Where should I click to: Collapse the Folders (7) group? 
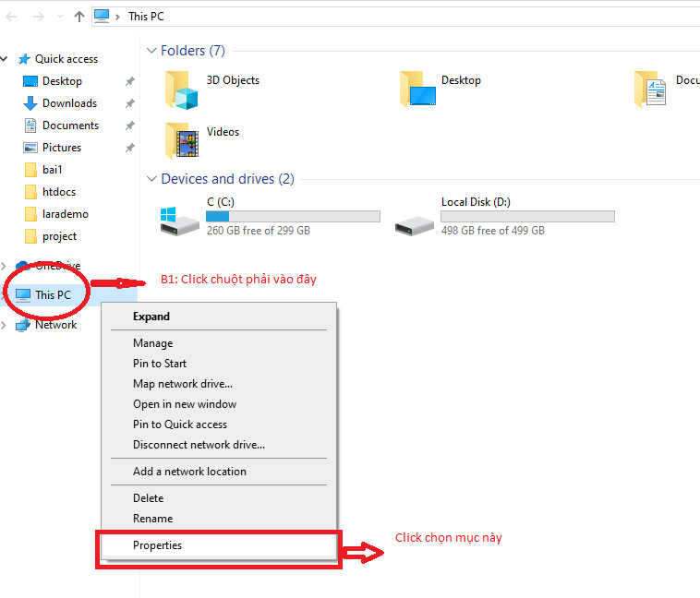tap(151, 51)
